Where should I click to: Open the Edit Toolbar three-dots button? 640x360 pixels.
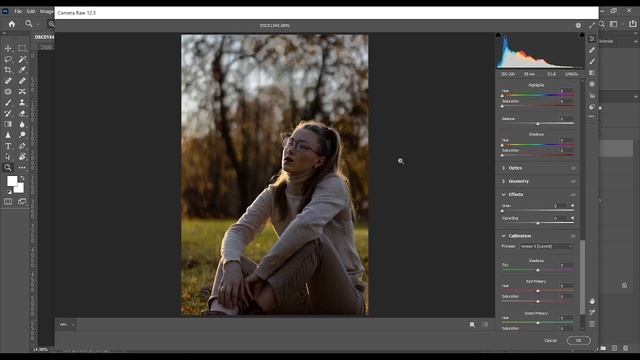point(22,167)
